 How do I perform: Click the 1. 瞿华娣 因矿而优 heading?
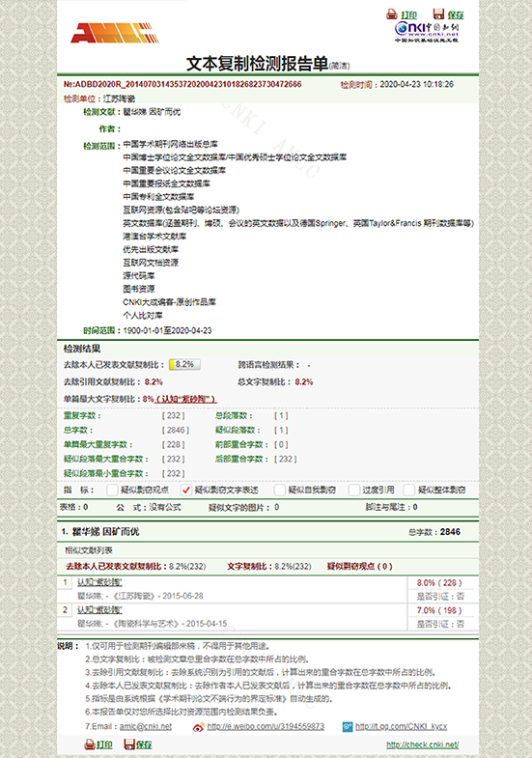pyautogui.click(x=100, y=532)
